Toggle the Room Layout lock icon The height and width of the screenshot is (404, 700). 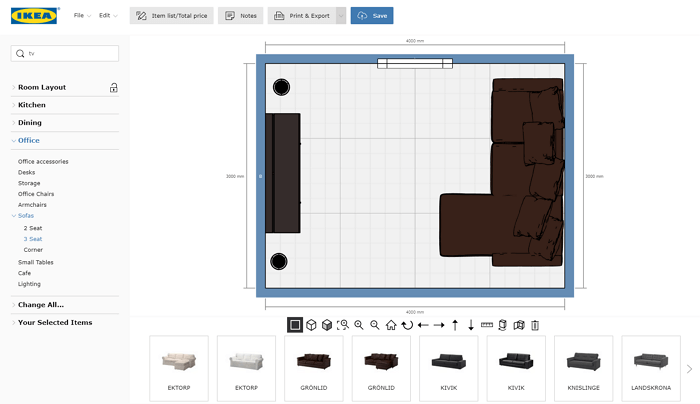(114, 87)
